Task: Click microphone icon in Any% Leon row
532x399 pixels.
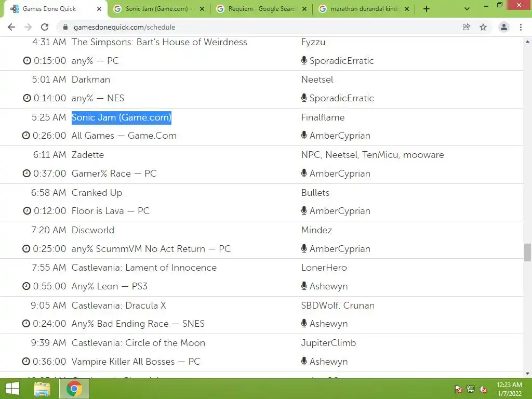Action: (304, 286)
